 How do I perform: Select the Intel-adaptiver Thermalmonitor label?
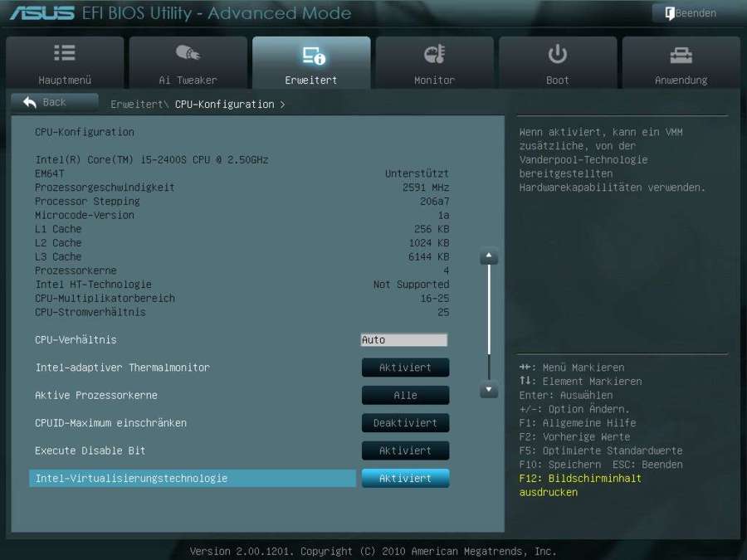pos(123,368)
